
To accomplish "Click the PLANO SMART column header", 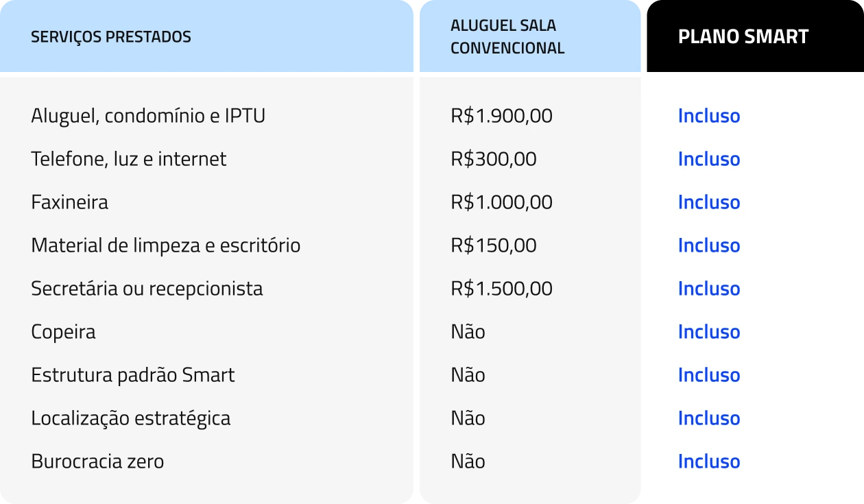I will (x=743, y=37).
